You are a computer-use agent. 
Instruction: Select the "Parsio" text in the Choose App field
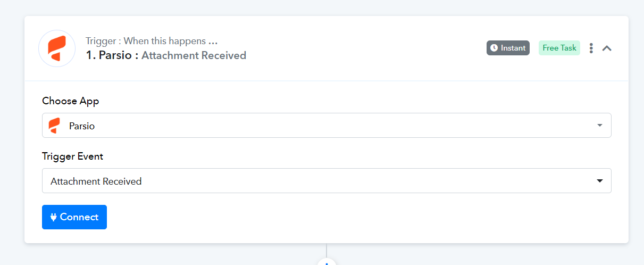click(x=82, y=126)
